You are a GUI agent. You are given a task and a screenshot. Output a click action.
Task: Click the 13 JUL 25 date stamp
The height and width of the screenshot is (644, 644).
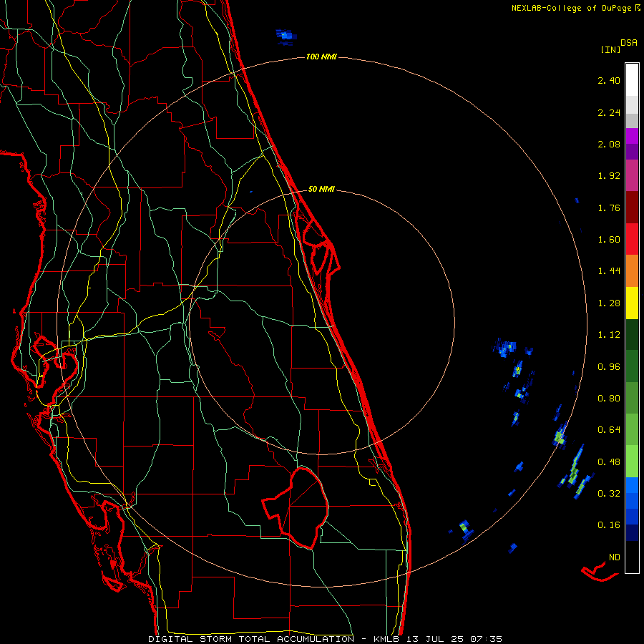[435, 639]
